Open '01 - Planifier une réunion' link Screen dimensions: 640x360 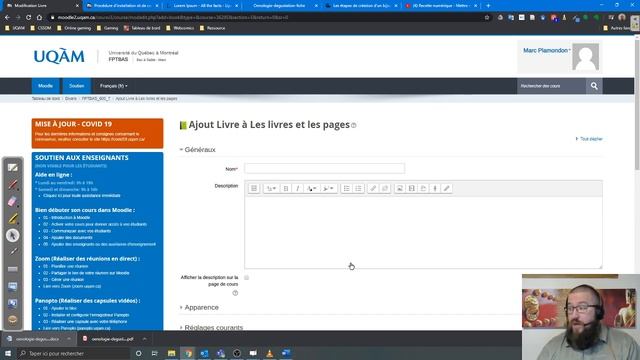point(65,266)
